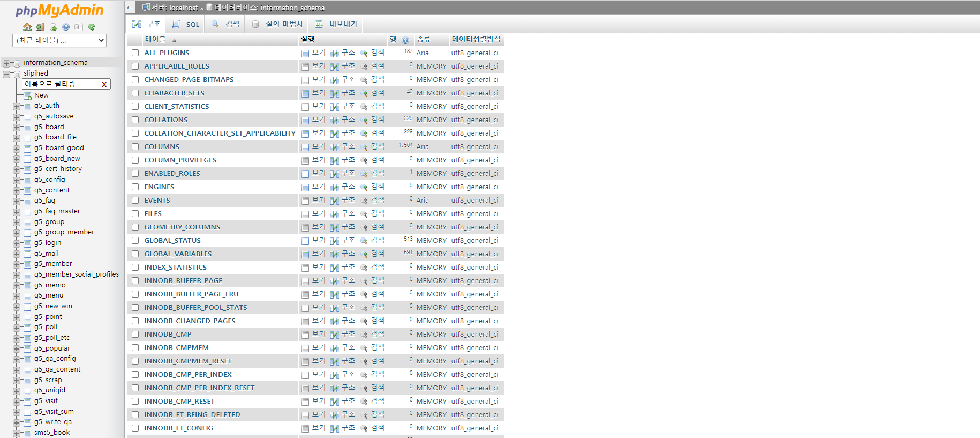
Task: Collapse the slipihed database node
Action: click(x=6, y=74)
